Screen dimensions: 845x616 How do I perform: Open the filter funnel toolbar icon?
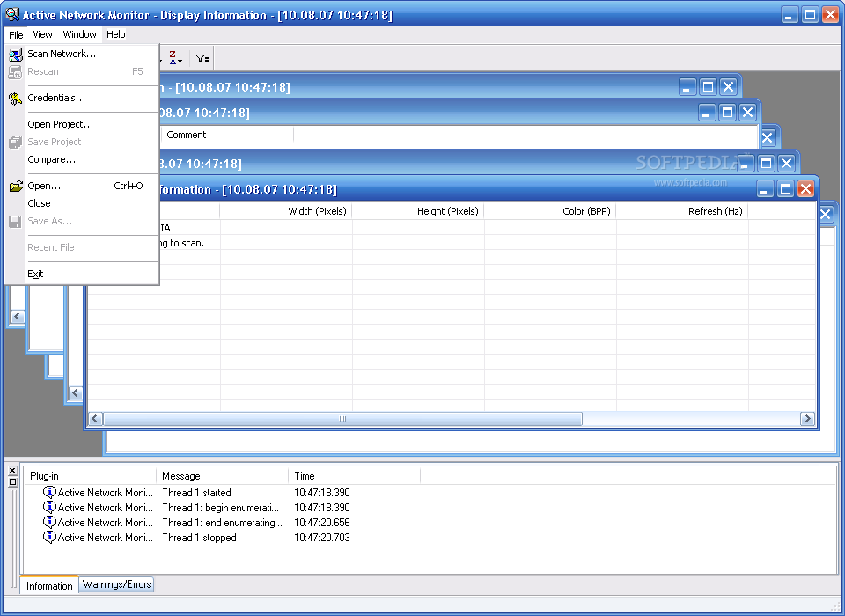tap(202, 58)
